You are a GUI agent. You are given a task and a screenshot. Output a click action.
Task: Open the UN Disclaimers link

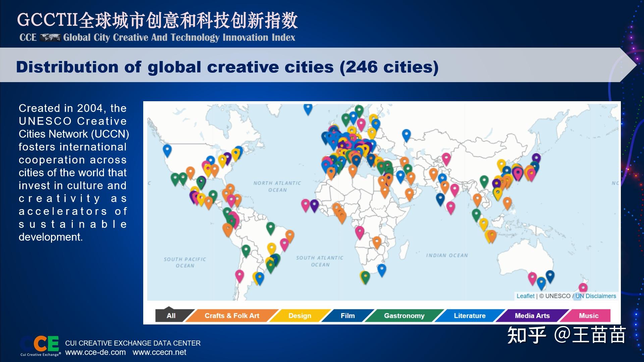(x=595, y=296)
